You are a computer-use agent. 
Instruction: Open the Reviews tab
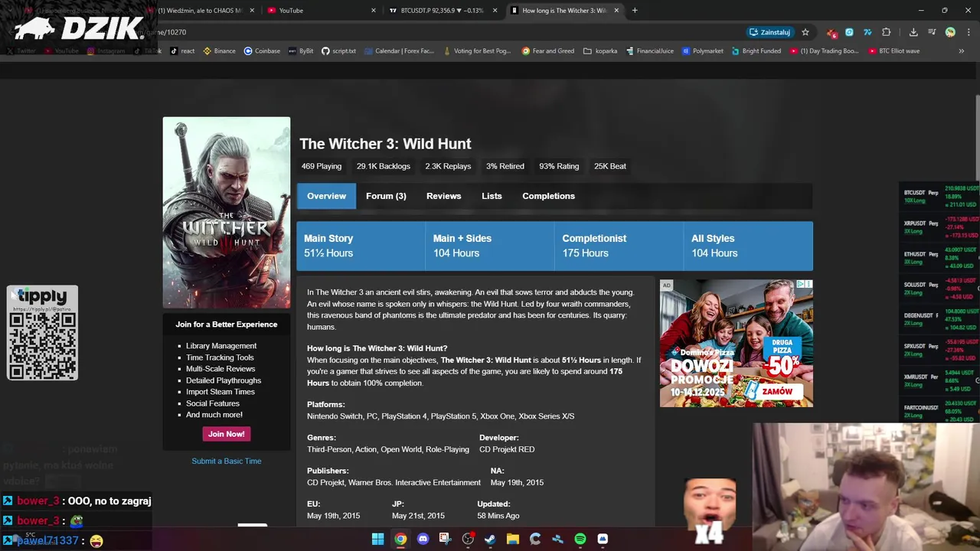click(x=444, y=196)
